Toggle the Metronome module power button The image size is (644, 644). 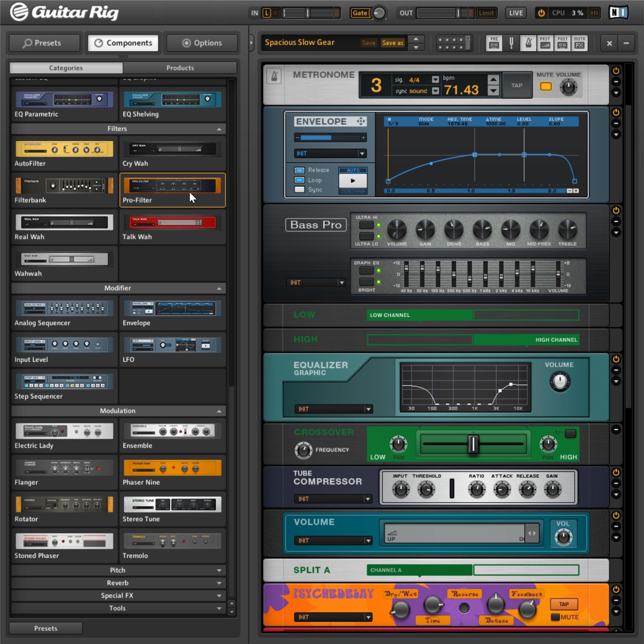(x=616, y=71)
